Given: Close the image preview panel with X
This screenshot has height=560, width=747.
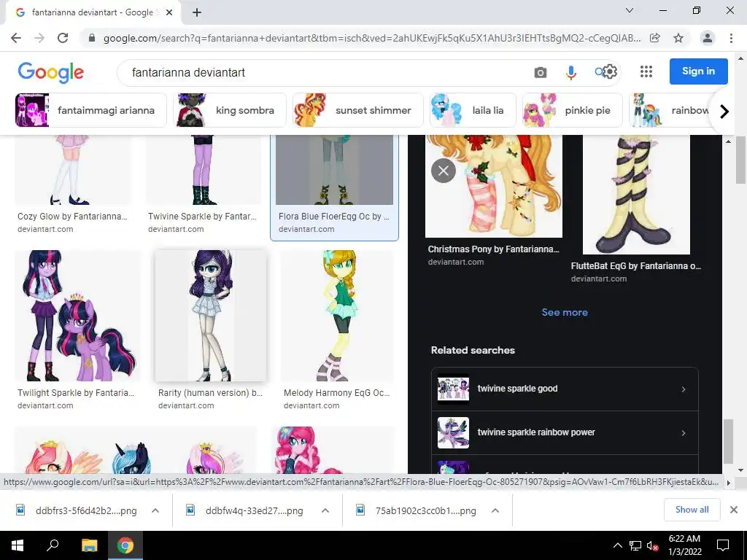Looking at the screenshot, I should coord(444,171).
